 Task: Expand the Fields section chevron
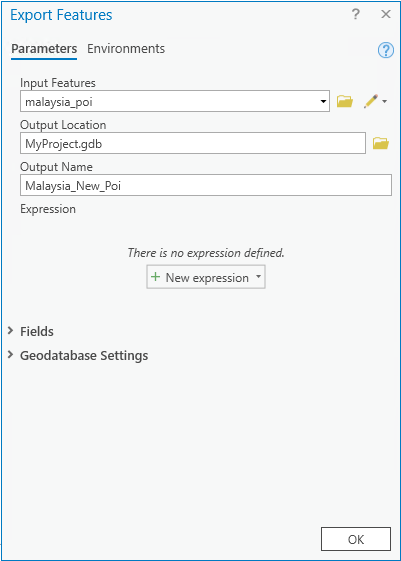click(10, 331)
